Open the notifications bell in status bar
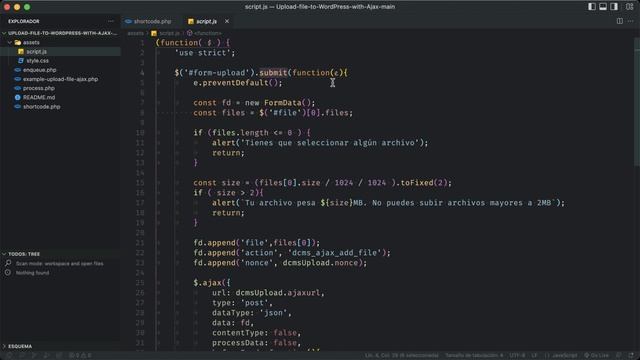 pos(631,356)
